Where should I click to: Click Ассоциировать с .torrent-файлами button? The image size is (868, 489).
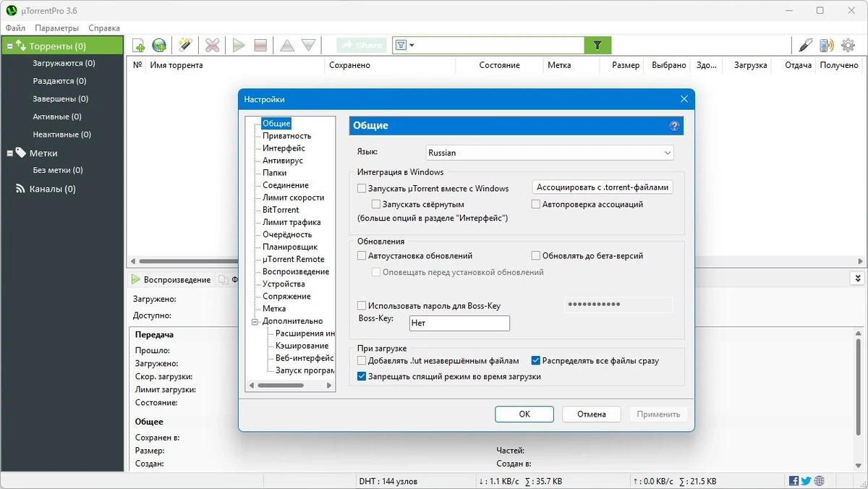click(x=603, y=187)
